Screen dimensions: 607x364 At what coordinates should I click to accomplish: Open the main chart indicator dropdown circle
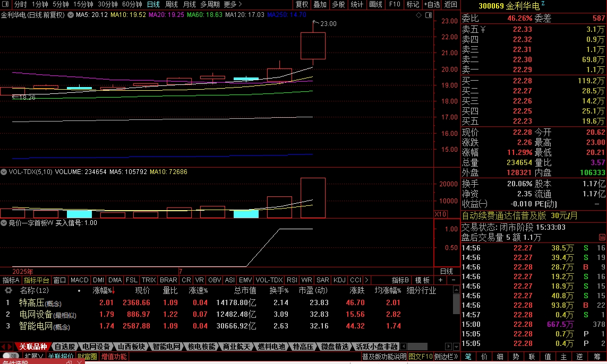pos(71,15)
